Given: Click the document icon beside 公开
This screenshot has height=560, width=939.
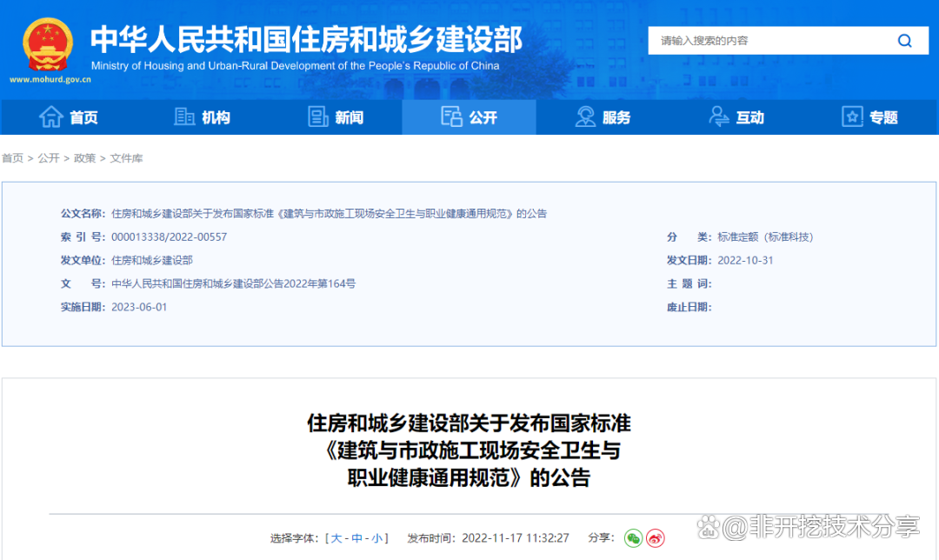Looking at the screenshot, I should coord(451,117).
